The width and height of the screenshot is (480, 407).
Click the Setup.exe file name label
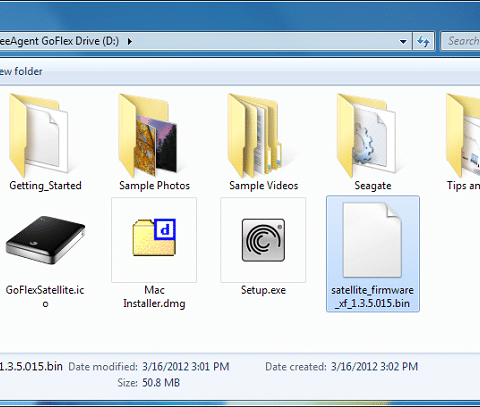[x=263, y=290]
